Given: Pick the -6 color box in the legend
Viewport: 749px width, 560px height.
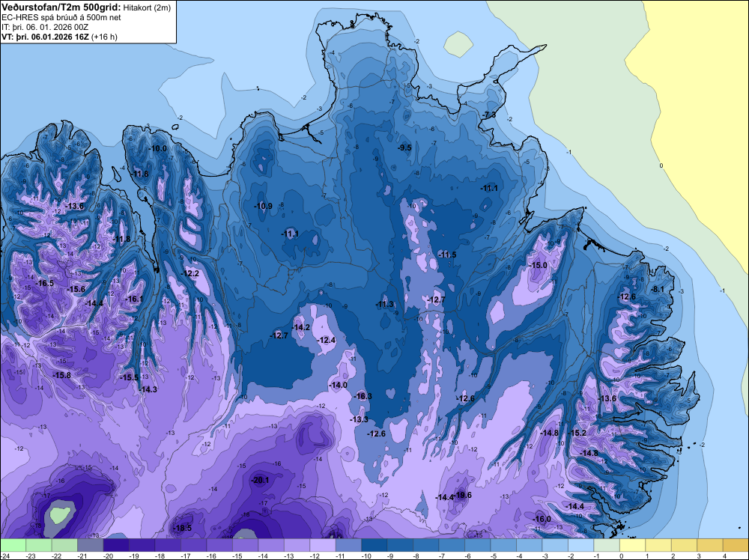Looking at the screenshot, I should pyautogui.click(x=477, y=545).
